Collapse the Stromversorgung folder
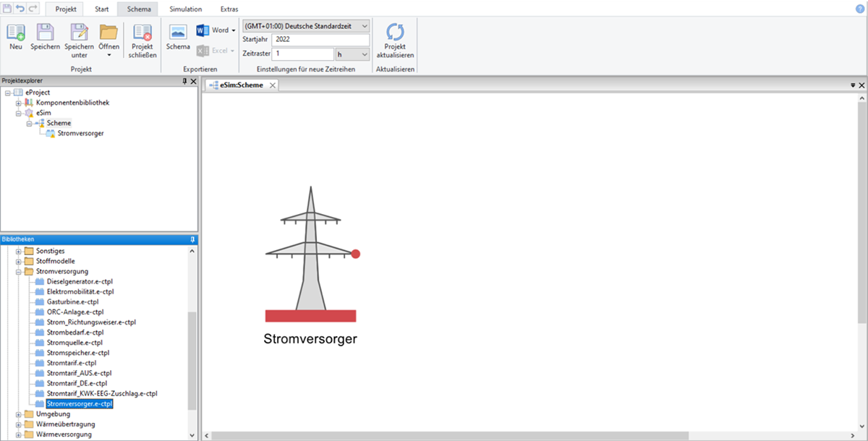The width and height of the screenshot is (868, 441). click(x=19, y=271)
